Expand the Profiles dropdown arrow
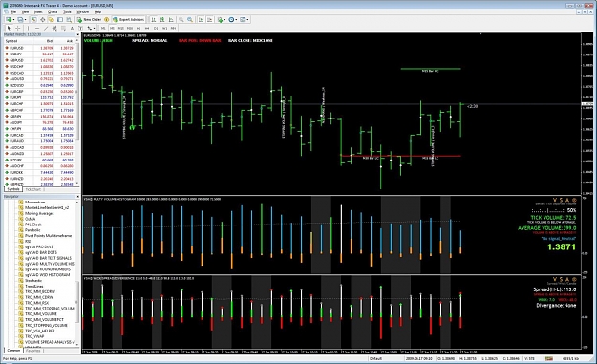597x364 pixels. tap(25, 19)
